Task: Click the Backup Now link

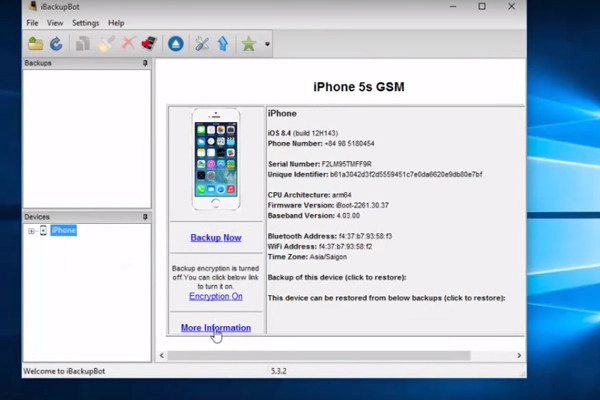Action: pos(216,238)
